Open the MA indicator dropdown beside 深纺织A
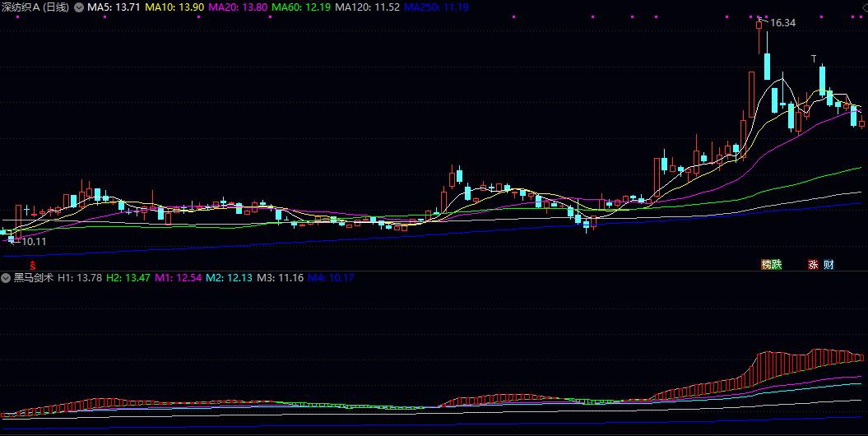The height and width of the screenshot is (436, 868). point(79,7)
